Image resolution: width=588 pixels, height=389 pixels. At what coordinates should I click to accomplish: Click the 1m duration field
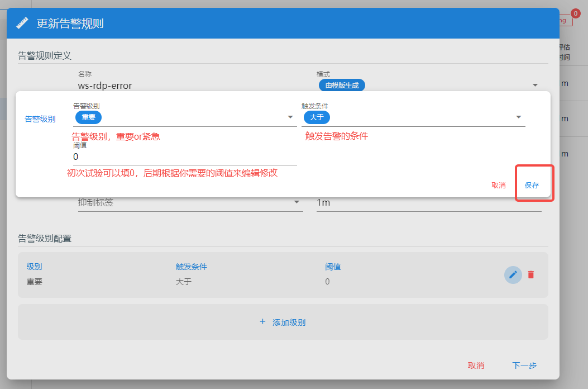click(x=429, y=202)
